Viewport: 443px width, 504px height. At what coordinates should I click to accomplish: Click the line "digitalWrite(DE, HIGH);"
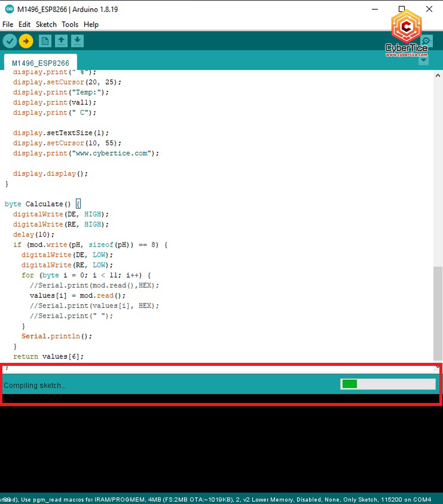point(61,214)
